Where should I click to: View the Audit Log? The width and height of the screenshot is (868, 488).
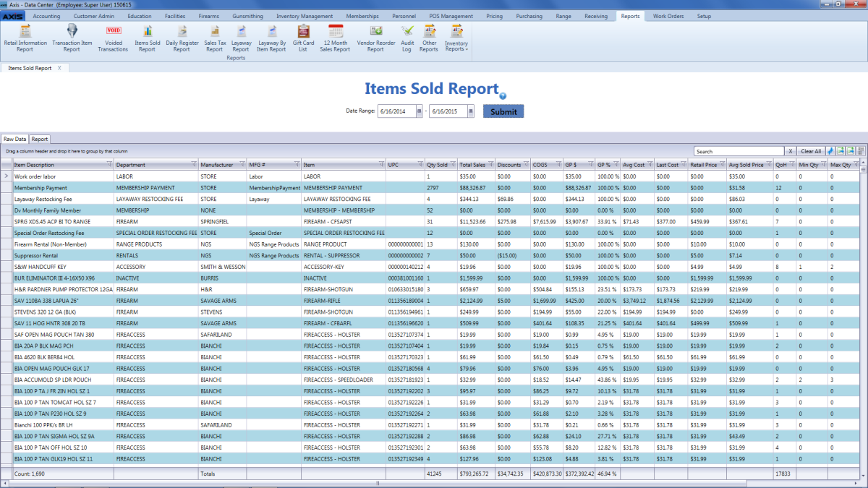pos(407,38)
